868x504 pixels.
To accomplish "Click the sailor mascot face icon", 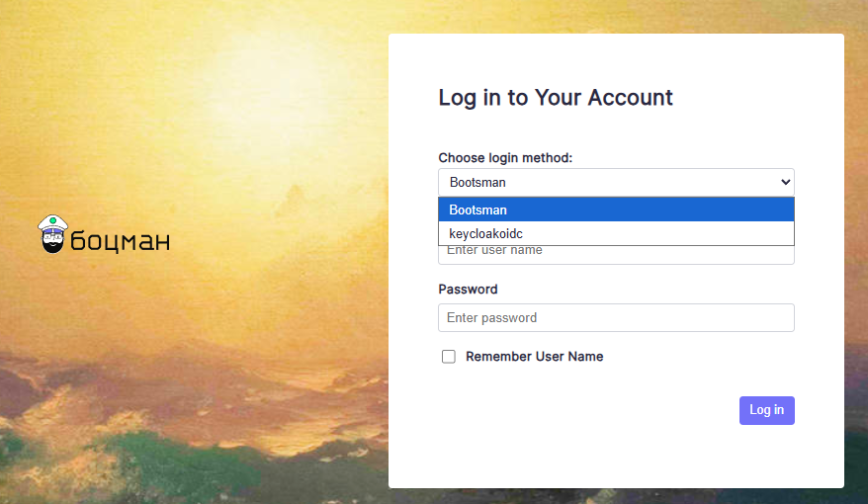I will 52,234.
